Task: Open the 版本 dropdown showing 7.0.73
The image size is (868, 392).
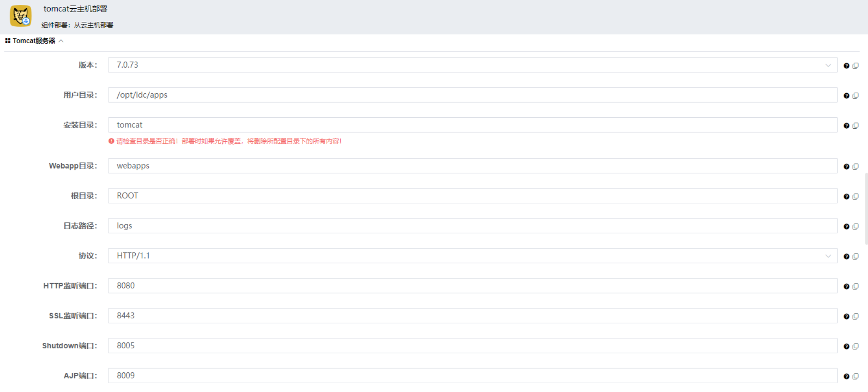Action: (473, 65)
